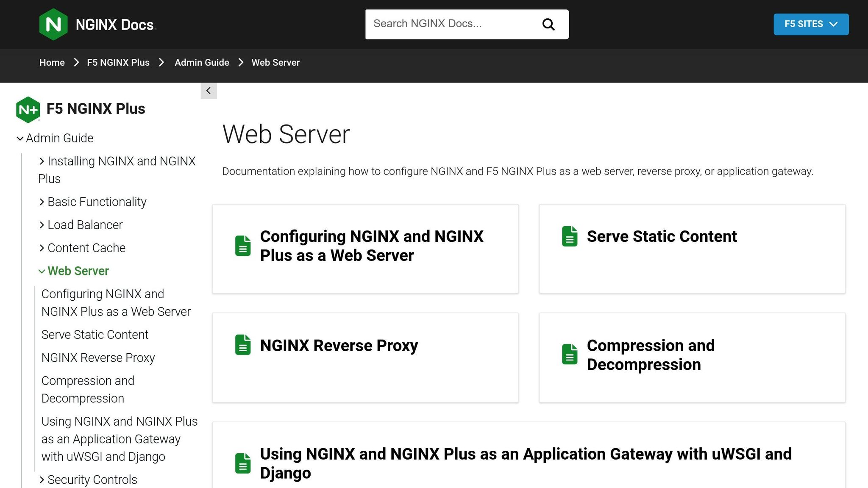868x488 pixels.
Task: Open sidebar link Serve Static Content
Action: click(95, 335)
